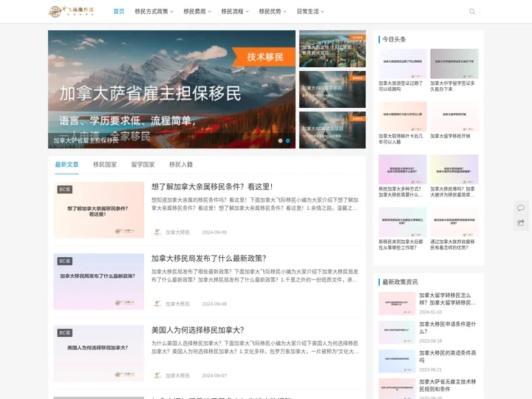The height and width of the screenshot is (399, 532).
Task: Open policy news 加拿大萨省无雇主技术移民规则和条件
Action: pyautogui.click(x=448, y=386)
